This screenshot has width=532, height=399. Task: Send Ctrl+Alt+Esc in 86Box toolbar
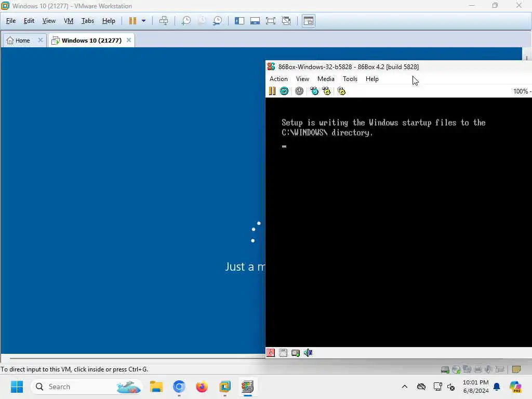(x=326, y=91)
